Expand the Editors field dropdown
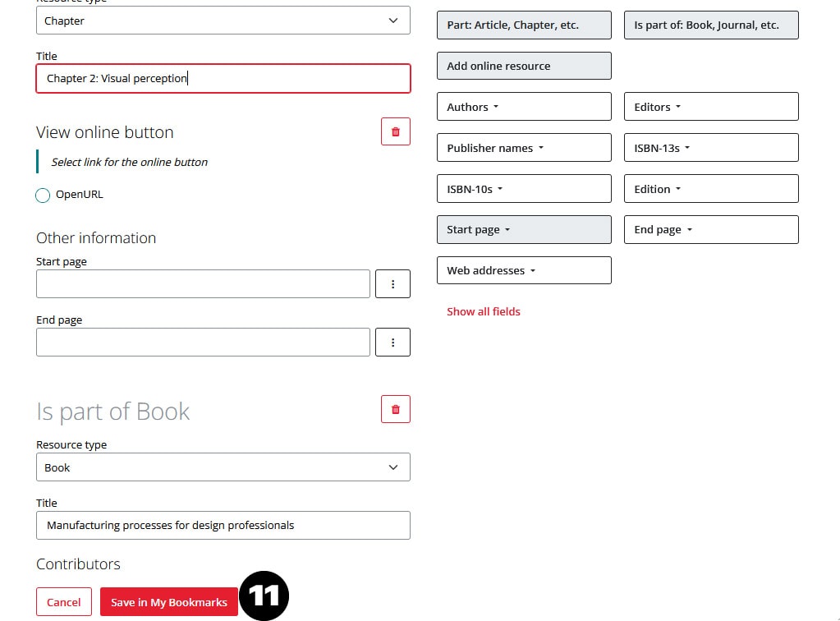 (x=710, y=107)
